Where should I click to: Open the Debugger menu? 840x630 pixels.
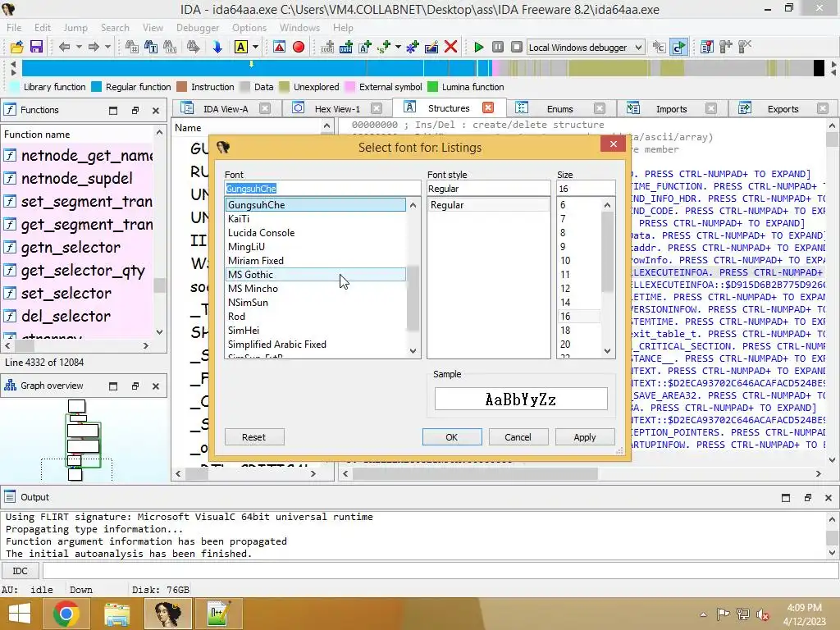point(198,27)
